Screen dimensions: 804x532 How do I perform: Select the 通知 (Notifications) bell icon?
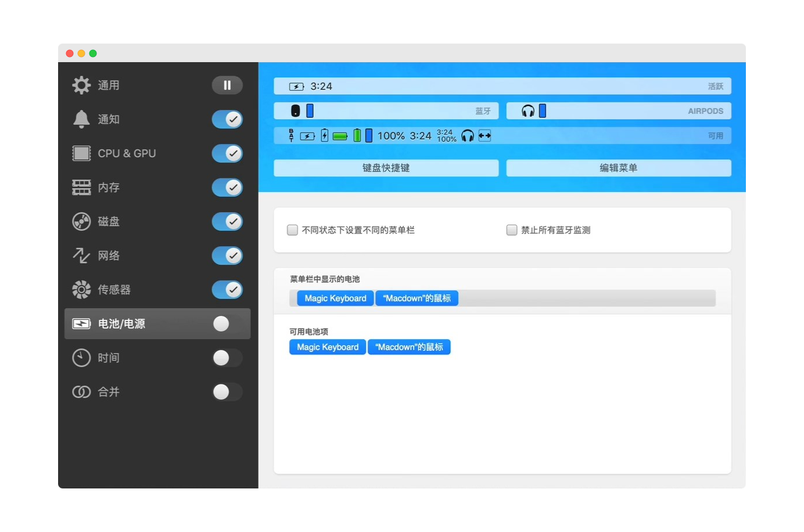(81, 119)
